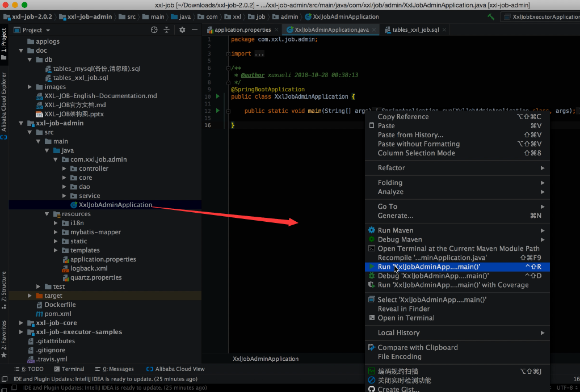580x392 pixels.
Task: Choose Reveal in Finder
Action: [x=457, y=309]
